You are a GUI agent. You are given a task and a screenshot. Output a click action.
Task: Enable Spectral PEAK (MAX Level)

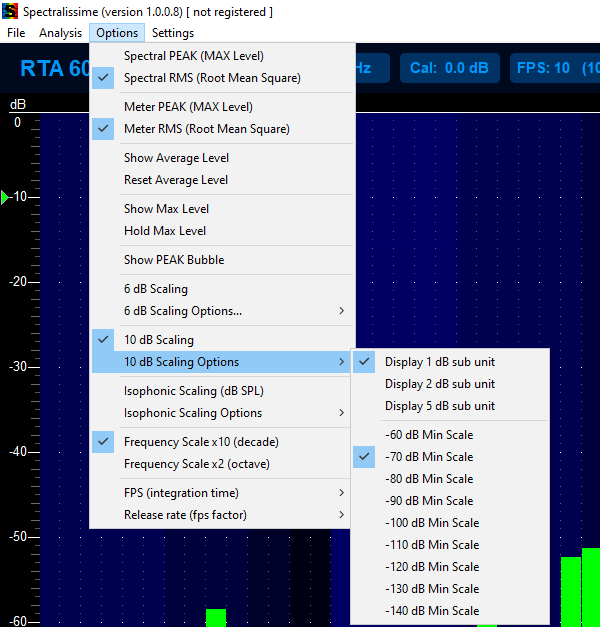[194, 56]
